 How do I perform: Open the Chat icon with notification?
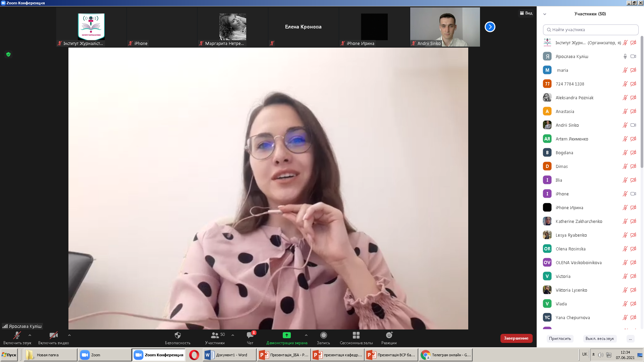pos(250,335)
